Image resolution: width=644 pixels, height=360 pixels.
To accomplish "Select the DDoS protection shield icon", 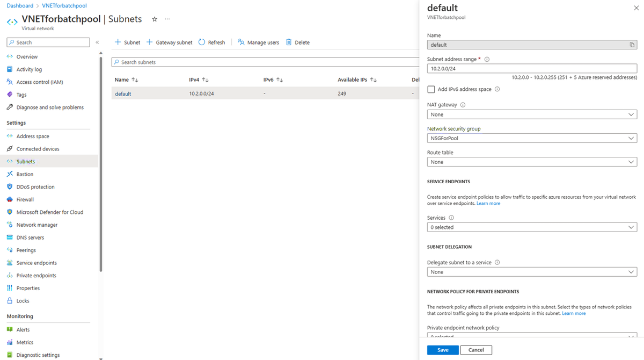I will click(10, 187).
